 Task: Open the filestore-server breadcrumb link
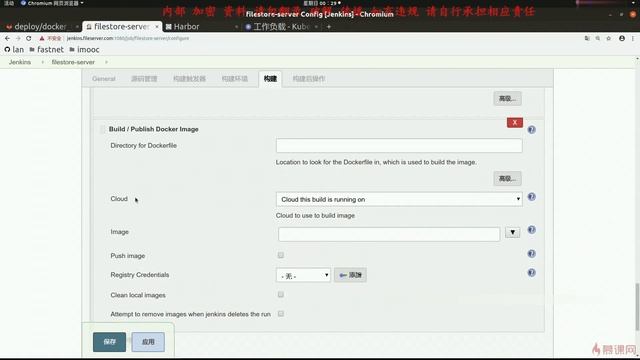(x=73, y=62)
